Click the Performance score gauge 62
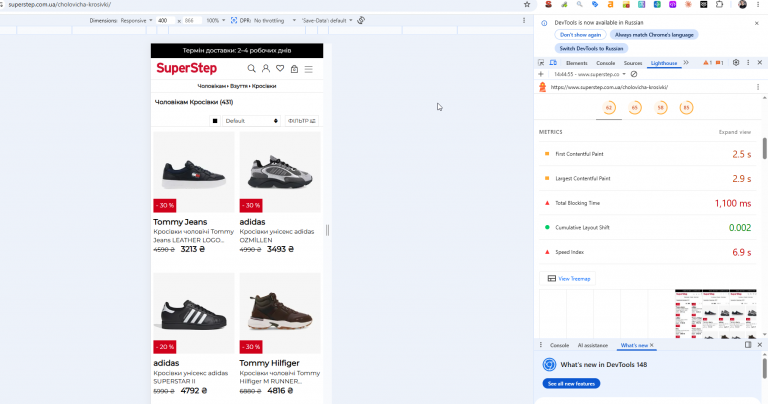 [x=609, y=108]
